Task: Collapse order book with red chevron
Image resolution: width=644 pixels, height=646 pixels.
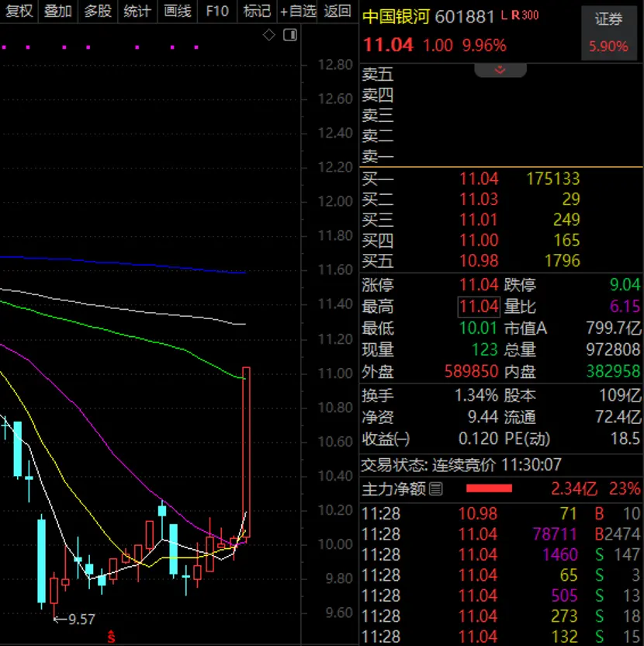Action: coord(500,70)
